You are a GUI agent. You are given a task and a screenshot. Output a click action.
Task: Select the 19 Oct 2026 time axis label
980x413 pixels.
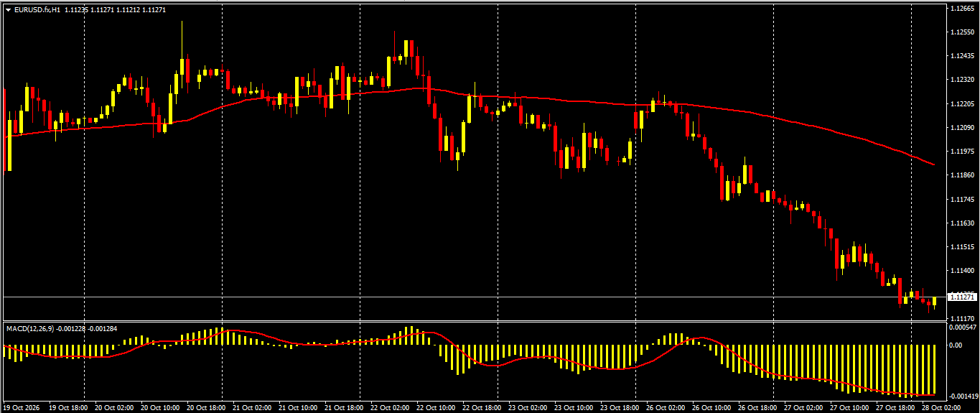[22, 407]
